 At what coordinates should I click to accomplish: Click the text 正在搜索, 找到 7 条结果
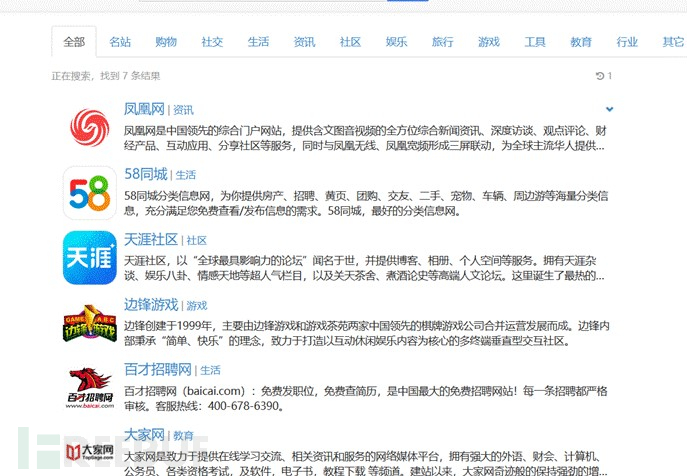[x=106, y=76]
